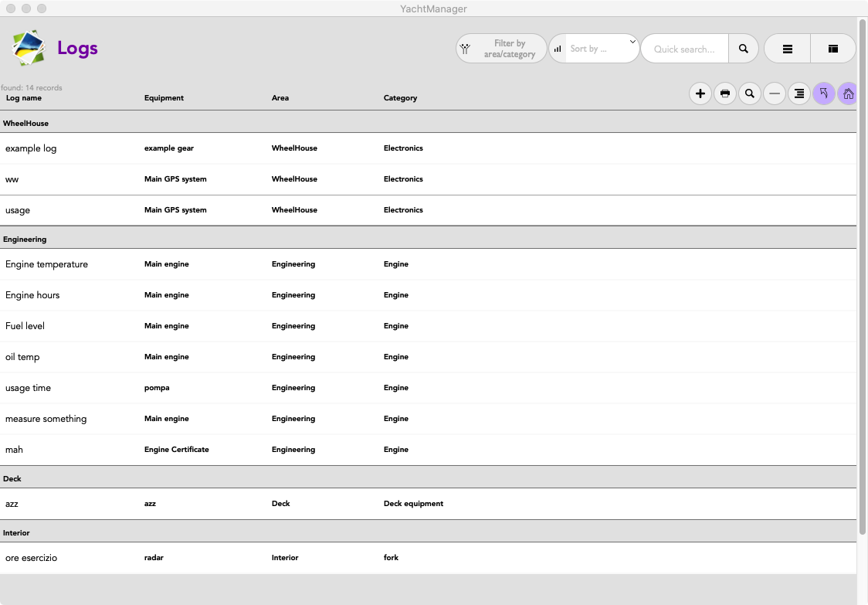Click the YachtManager logo icon
Screen dimensions: 868x605
29,48
